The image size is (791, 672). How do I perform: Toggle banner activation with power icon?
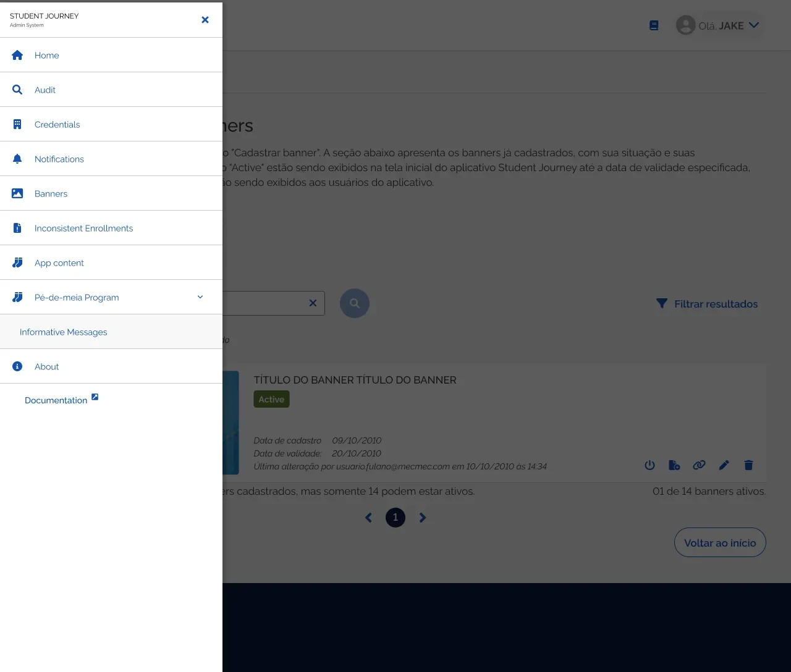[649, 465]
